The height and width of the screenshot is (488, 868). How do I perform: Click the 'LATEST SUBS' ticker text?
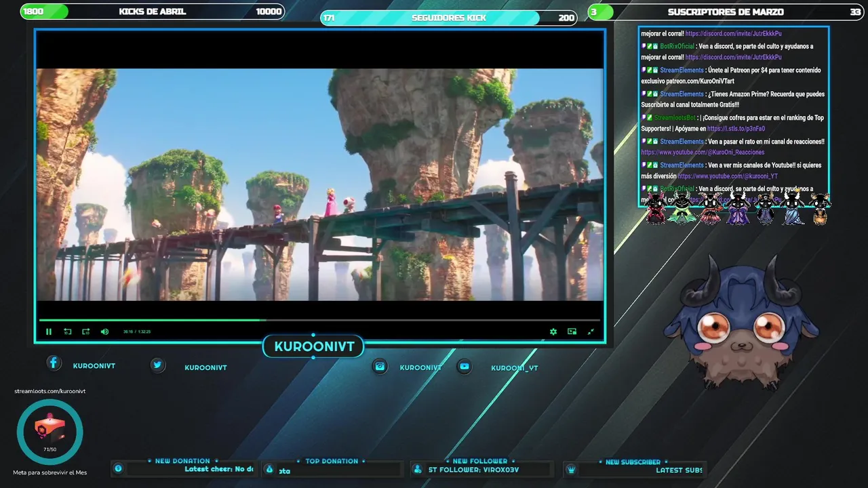click(679, 470)
